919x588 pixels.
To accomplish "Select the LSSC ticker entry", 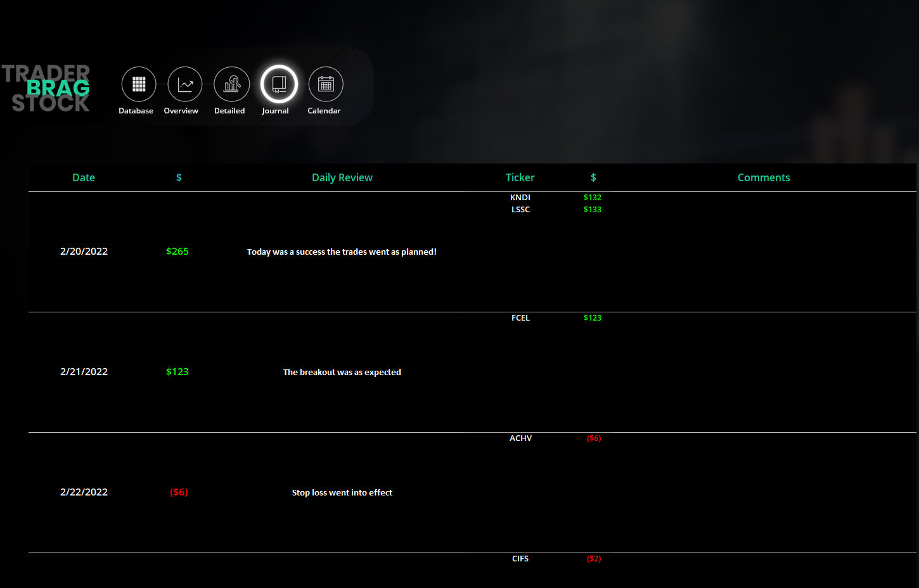I will coord(520,210).
